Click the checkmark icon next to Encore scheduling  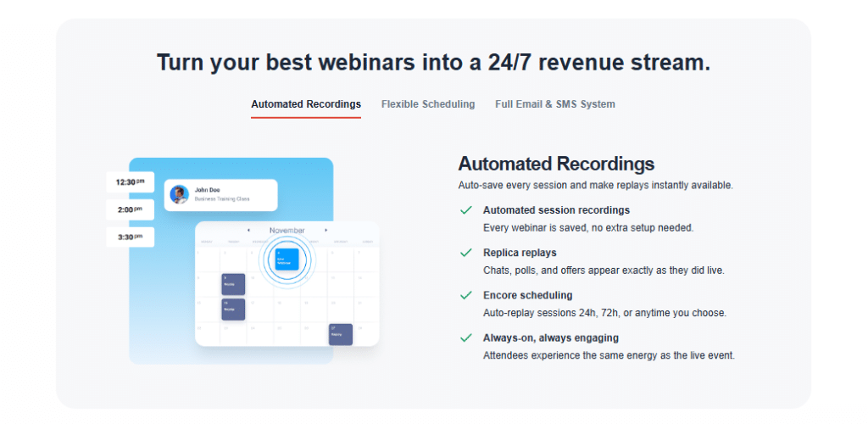coord(466,295)
